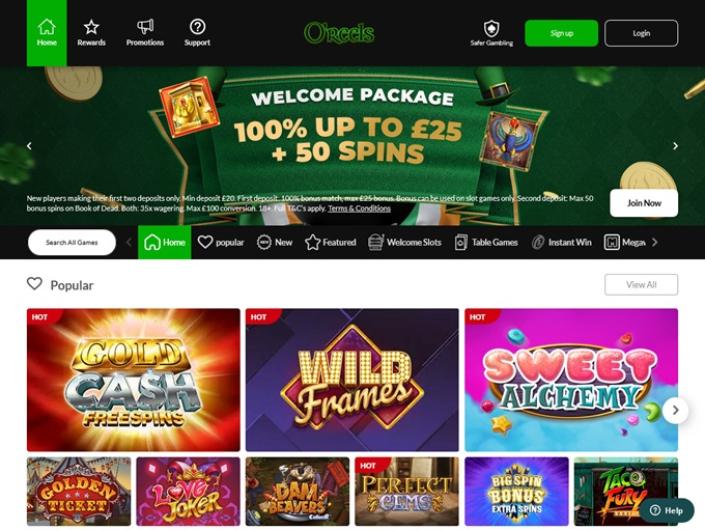This screenshot has width=705, height=530.
Task: Show the previous banner slide arrow
Action: 29,146
